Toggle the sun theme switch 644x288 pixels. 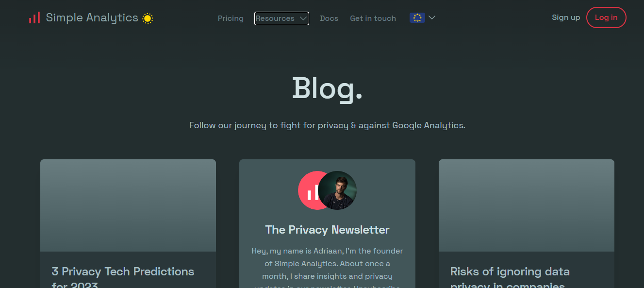[x=148, y=18]
